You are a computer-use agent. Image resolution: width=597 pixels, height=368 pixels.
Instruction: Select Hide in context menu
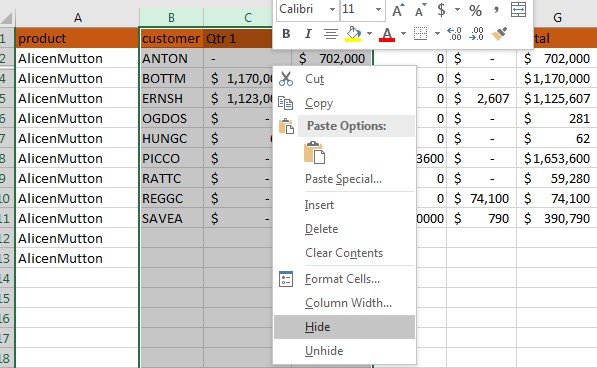345,327
